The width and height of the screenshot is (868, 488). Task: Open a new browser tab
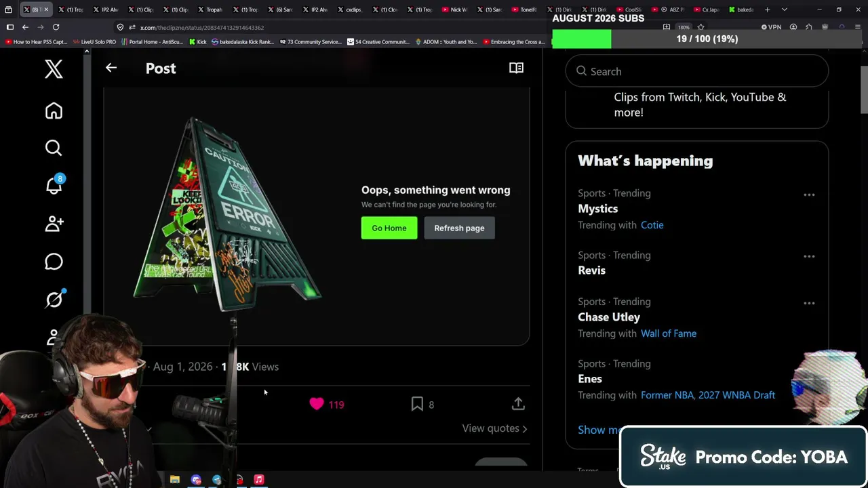click(x=768, y=9)
